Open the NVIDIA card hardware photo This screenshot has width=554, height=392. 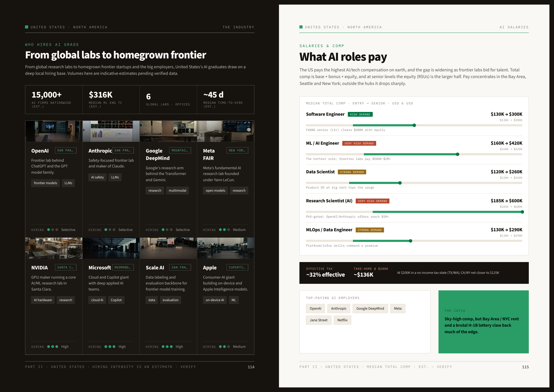(54, 248)
